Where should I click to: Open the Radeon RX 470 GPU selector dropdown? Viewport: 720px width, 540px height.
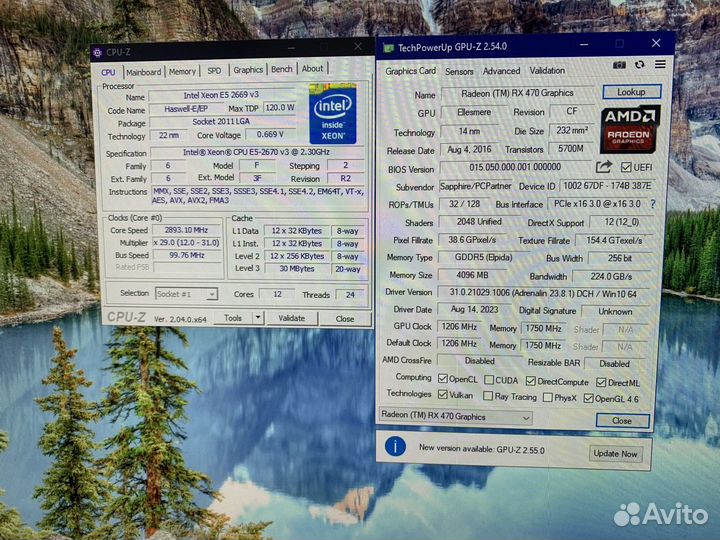(456, 416)
